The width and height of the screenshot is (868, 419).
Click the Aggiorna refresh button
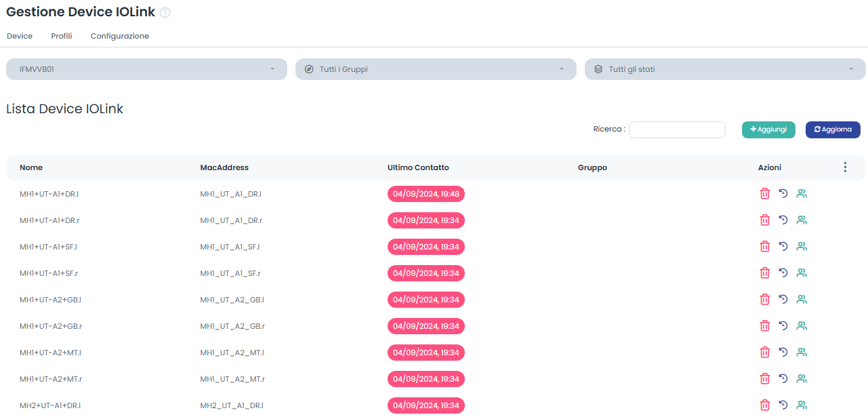833,129
